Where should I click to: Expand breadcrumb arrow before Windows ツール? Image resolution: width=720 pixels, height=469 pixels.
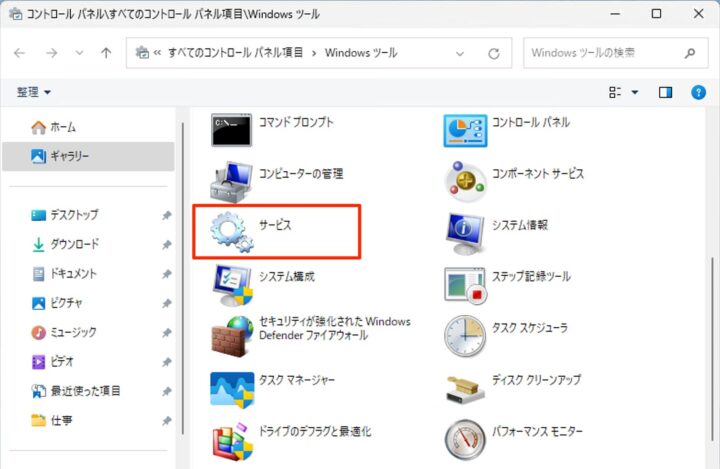tap(314, 53)
